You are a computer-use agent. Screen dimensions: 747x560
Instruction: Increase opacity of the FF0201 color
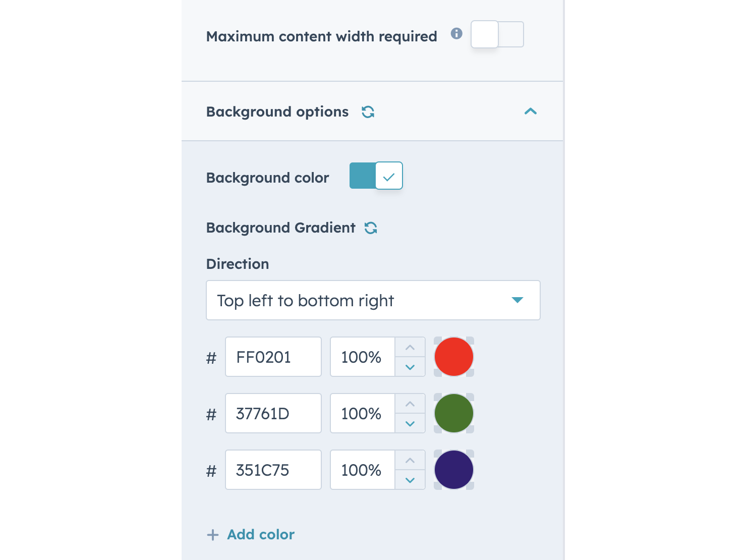pos(410,347)
